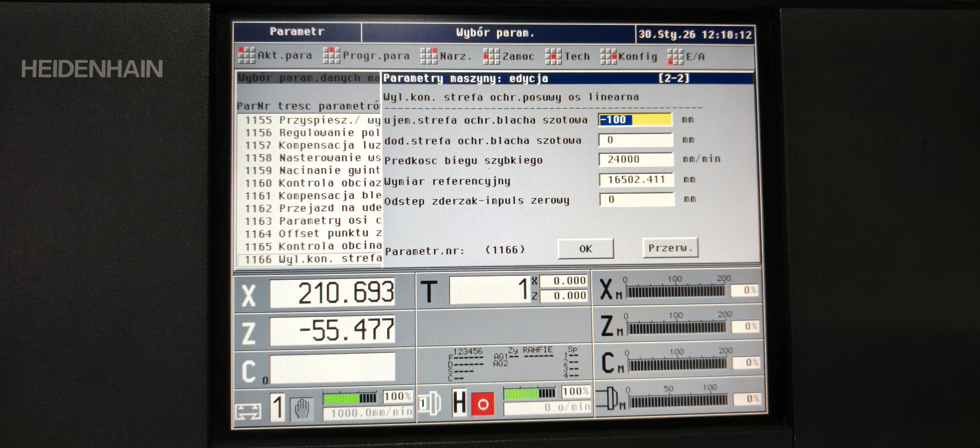Click the spindle override green bar

[529, 393]
